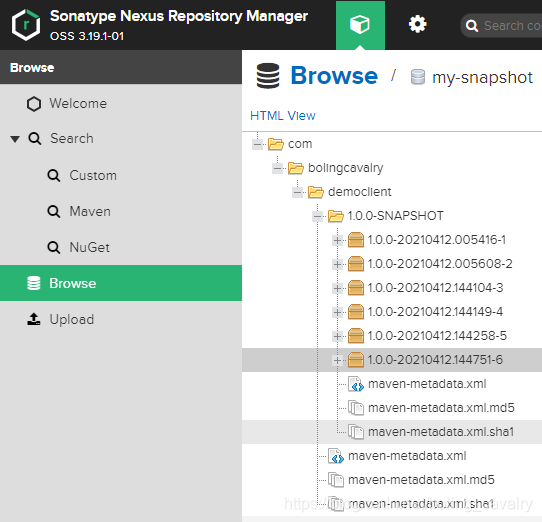Open the Browse server contents cube icon
The image size is (542, 522).
[x=360, y=25]
